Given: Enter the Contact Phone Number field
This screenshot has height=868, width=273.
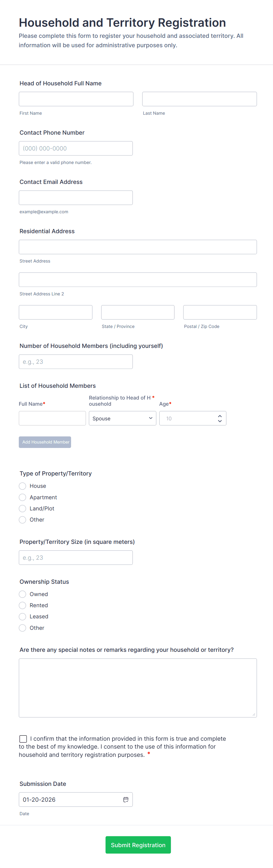Looking at the screenshot, I should click(x=76, y=148).
